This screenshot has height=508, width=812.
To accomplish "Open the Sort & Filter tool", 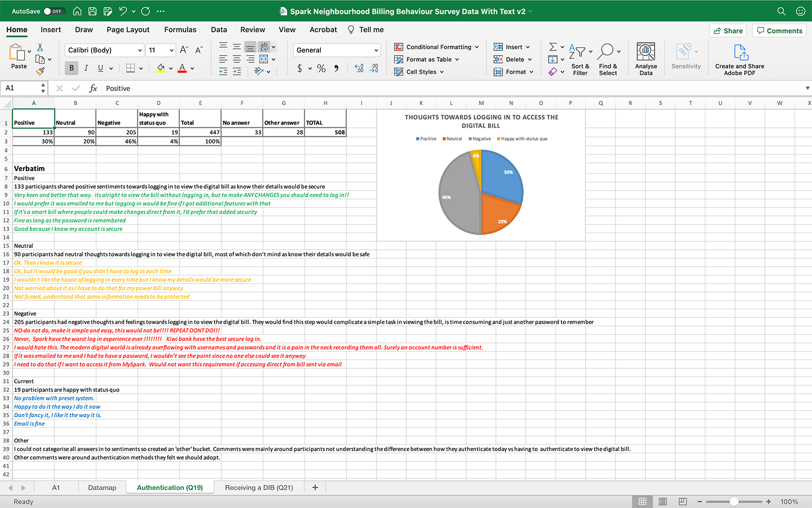I will click(580, 60).
